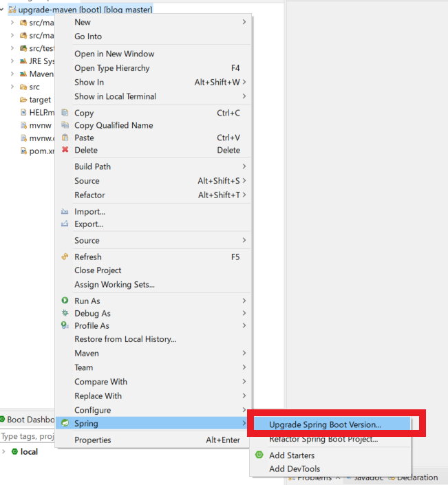Click the Boot Dashboard tags filter field
Viewport: 448px width, 485px height.
pos(28,436)
